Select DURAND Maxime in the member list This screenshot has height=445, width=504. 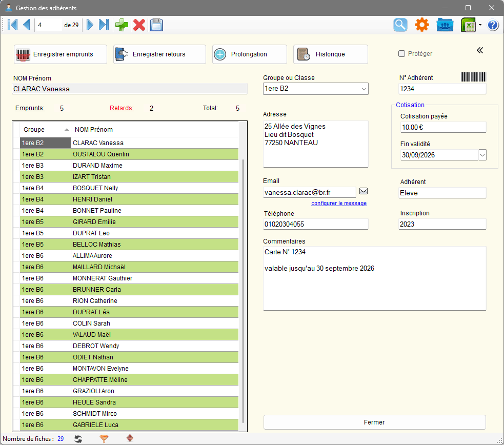click(x=98, y=165)
